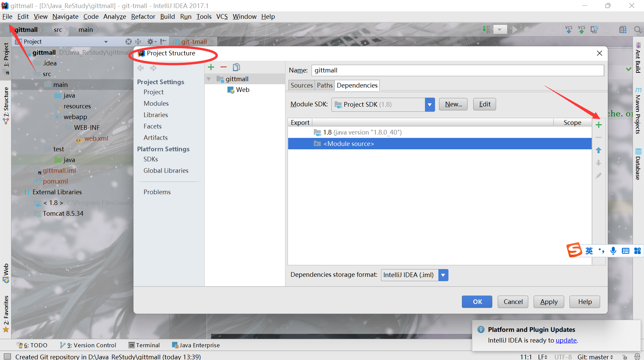Screen dimensions: 644x360
Task: Open the Structure tool window
Action: click(x=6, y=106)
